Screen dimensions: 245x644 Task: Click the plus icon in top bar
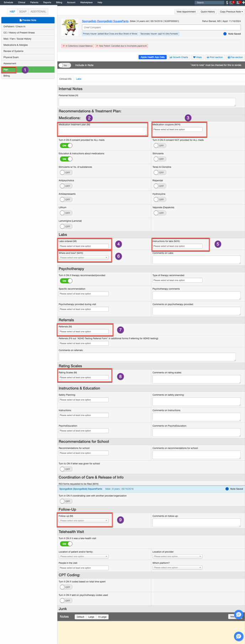243,2
